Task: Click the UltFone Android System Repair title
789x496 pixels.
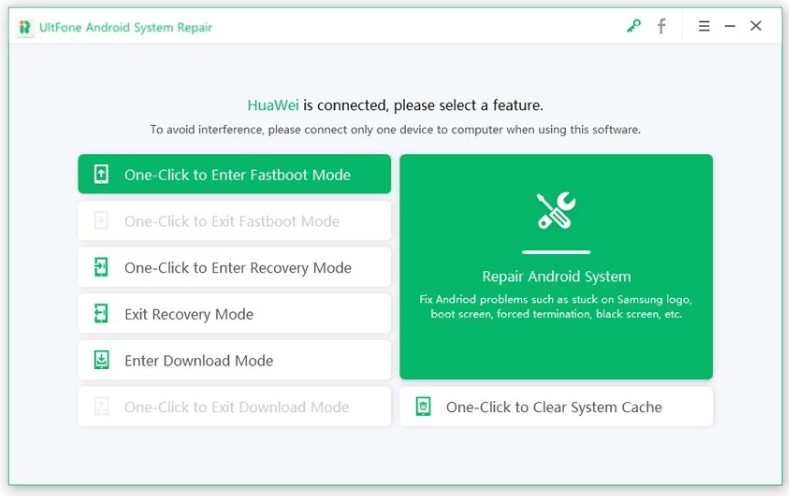Action: [125, 27]
